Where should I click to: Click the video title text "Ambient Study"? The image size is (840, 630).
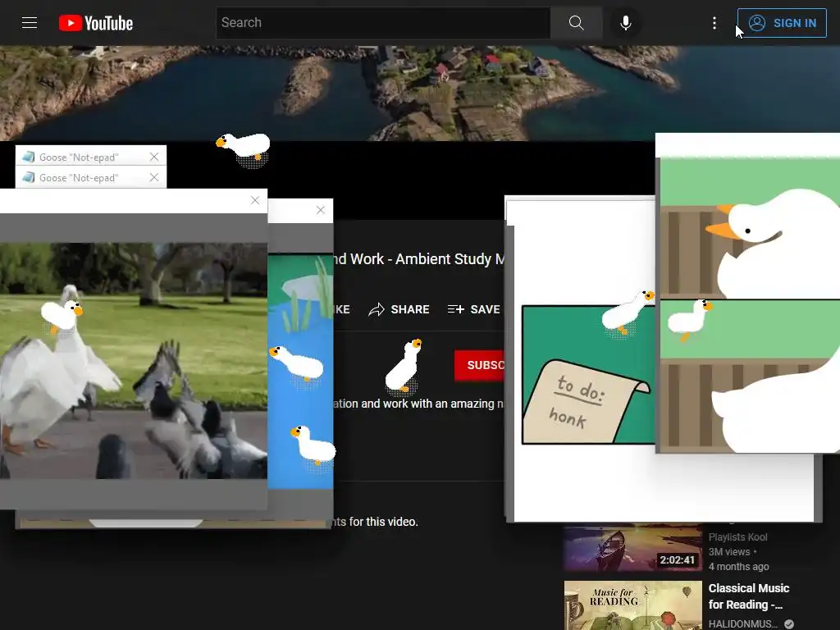click(x=443, y=258)
